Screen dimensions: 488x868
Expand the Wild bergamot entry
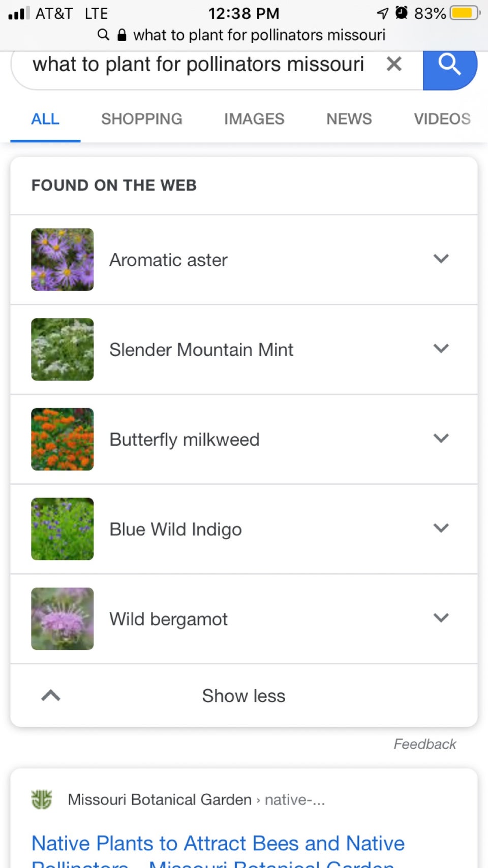pyautogui.click(x=441, y=618)
